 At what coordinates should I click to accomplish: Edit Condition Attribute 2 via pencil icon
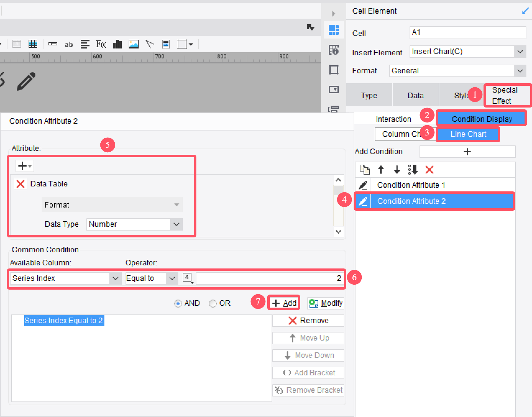click(x=363, y=201)
